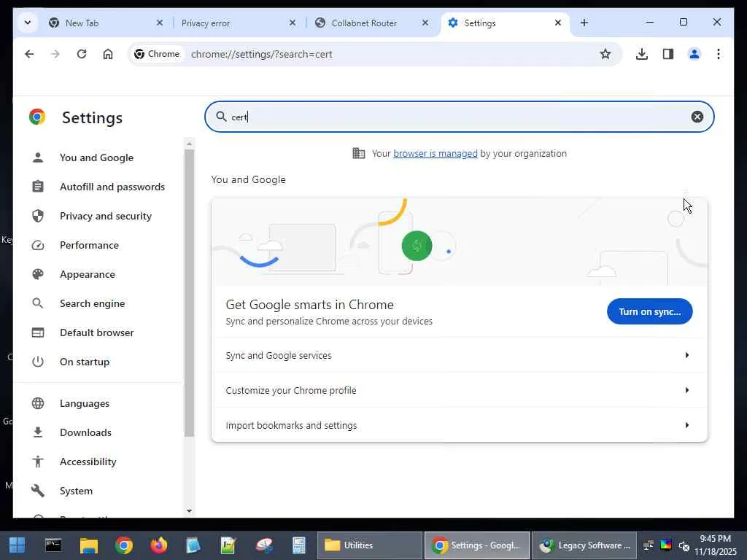Switch to the Utilities folder window
This screenshot has height=560, width=747.
(x=369, y=545)
